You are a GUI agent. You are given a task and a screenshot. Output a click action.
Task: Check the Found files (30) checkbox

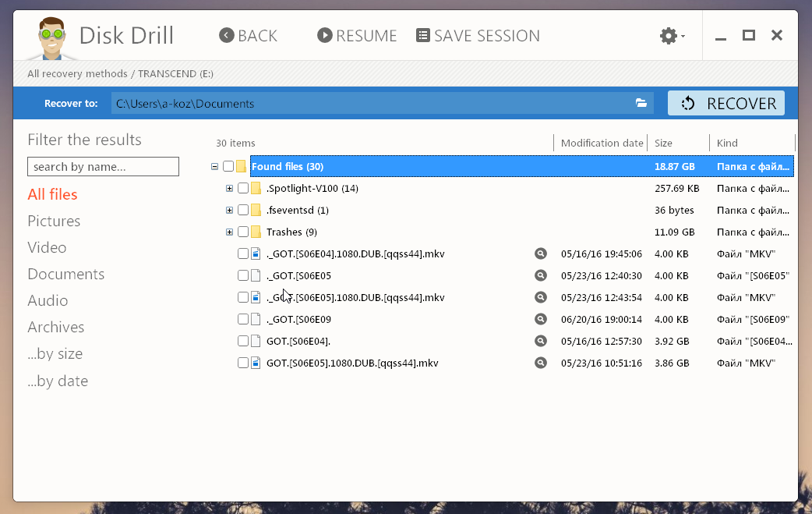228,166
